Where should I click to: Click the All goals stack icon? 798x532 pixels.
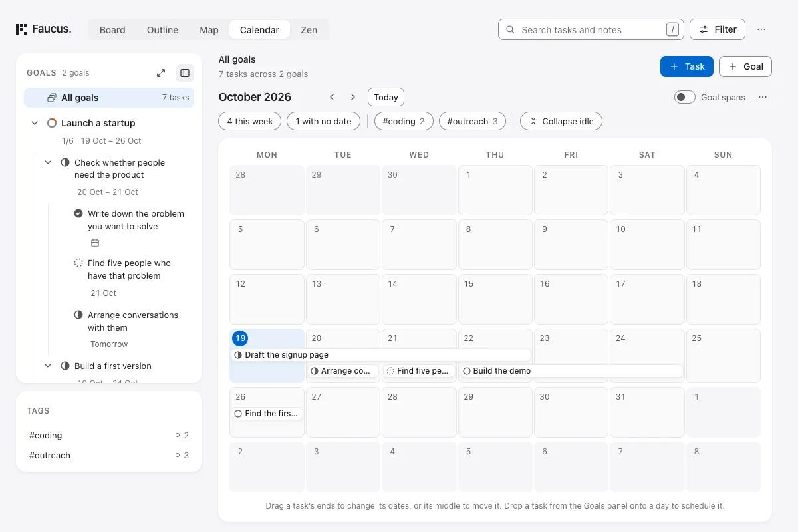click(x=51, y=98)
